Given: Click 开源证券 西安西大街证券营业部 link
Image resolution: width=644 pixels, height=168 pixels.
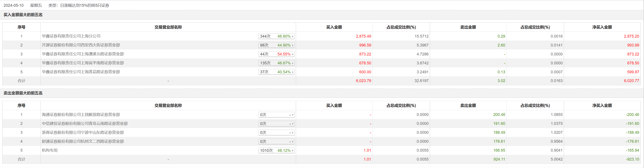Looking at the screenshot, I should click(81, 45).
